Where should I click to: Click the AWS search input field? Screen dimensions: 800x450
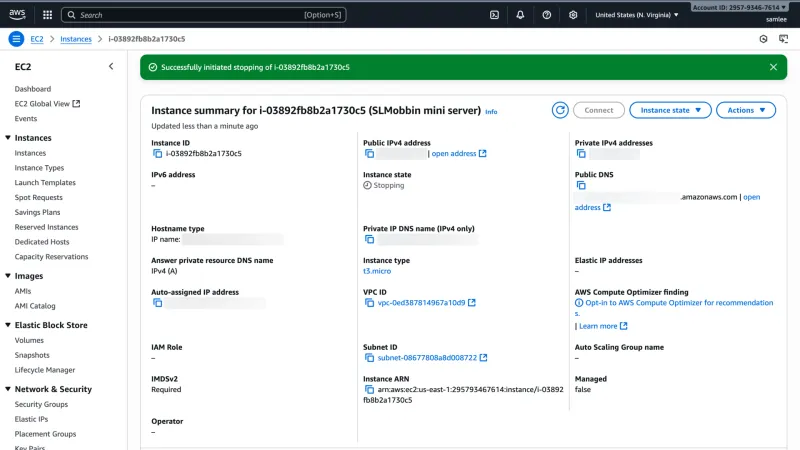pos(204,15)
